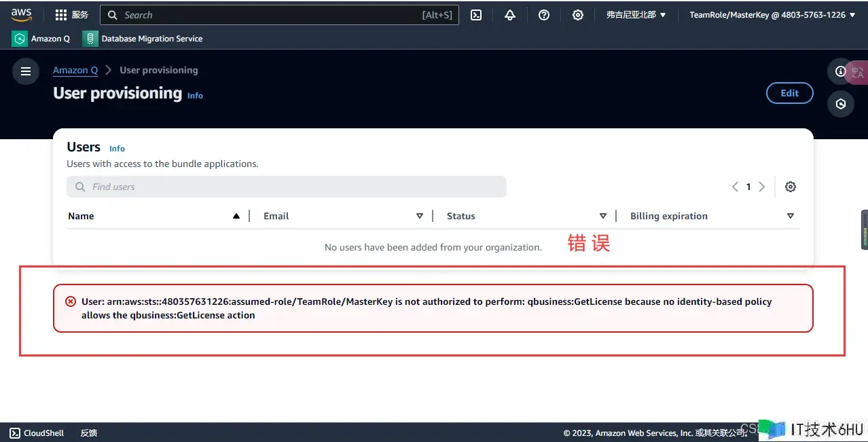Image resolution: width=868 pixels, height=442 pixels.
Task: Open the settings gear in top bar
Action: (578, 15)
